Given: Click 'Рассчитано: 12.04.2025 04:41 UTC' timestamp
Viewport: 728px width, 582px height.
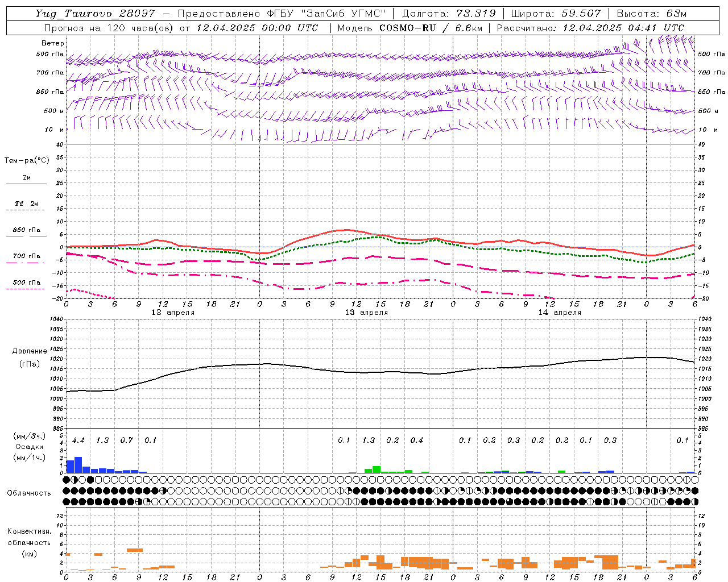Looking at the screenshot, I should click(590, 27).
